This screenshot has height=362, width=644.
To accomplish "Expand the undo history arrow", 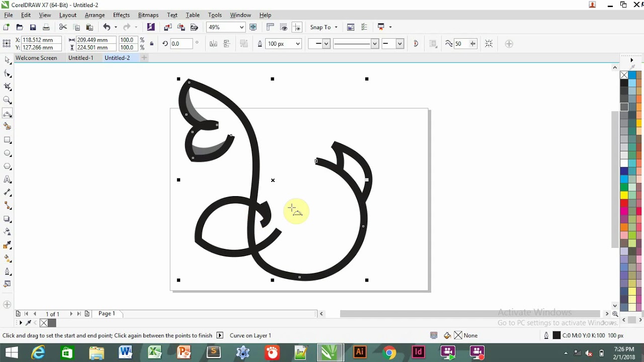I will click(116, 27).
